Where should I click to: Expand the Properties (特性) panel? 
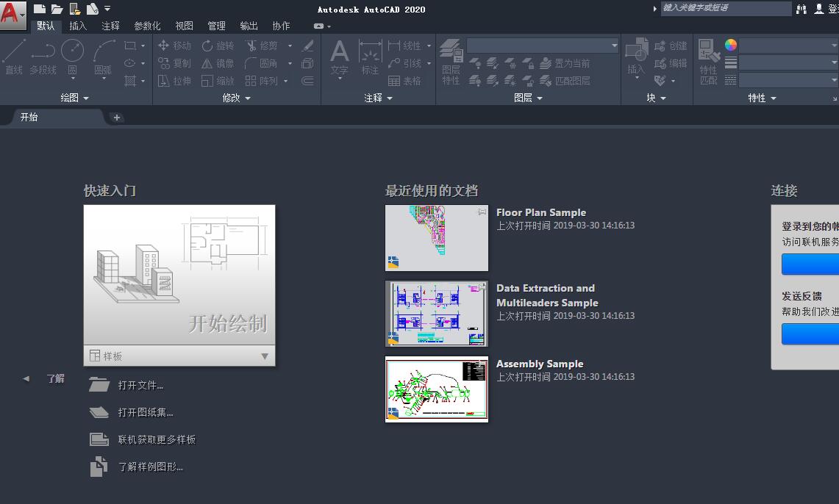(x=762, y=98)
